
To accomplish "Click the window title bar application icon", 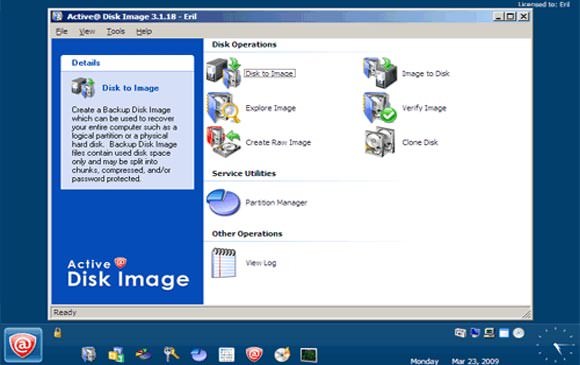I will coord(57,16).
